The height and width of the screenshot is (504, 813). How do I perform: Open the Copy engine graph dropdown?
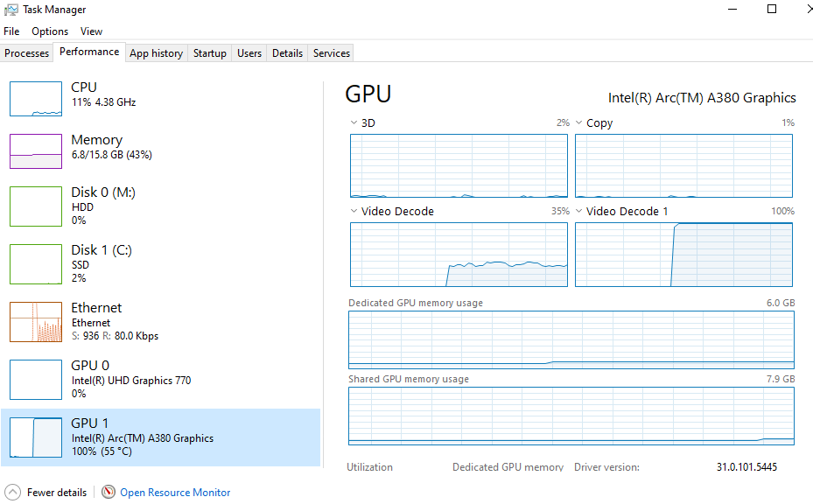coord(578,123)
